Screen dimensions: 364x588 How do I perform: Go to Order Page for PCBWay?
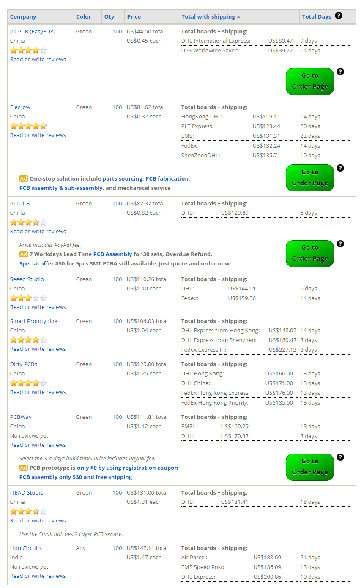(x=310, y=467)
